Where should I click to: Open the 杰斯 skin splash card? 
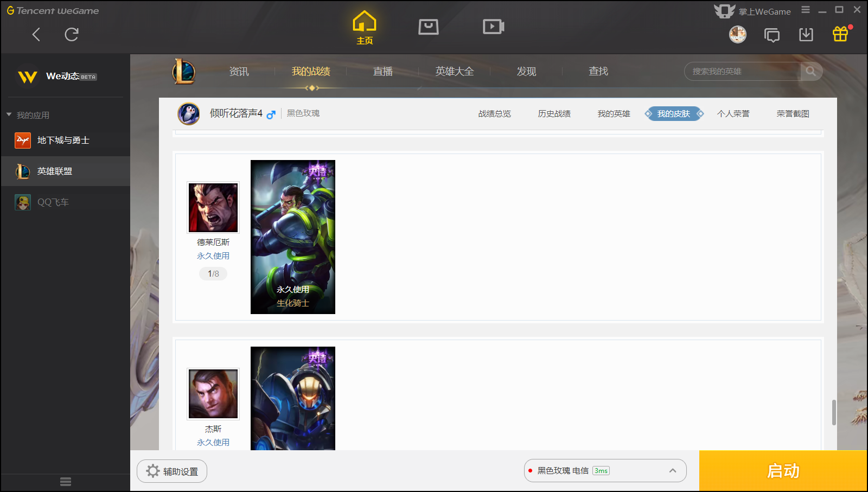293,398
